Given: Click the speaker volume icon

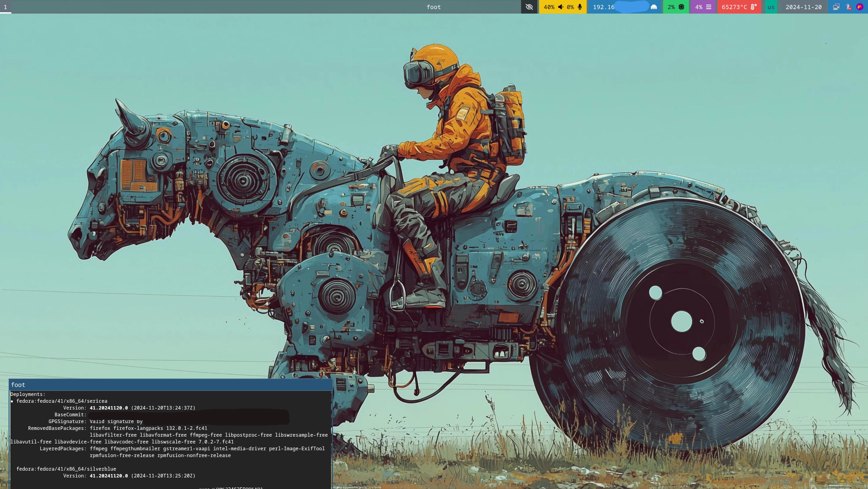Looking at the screenshot, I should pos(560,7).
